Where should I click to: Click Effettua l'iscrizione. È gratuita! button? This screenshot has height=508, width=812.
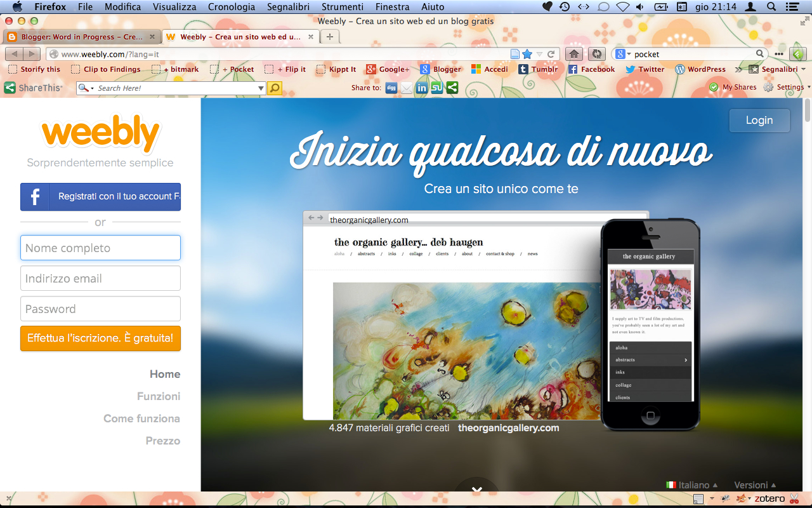(100, 338)
